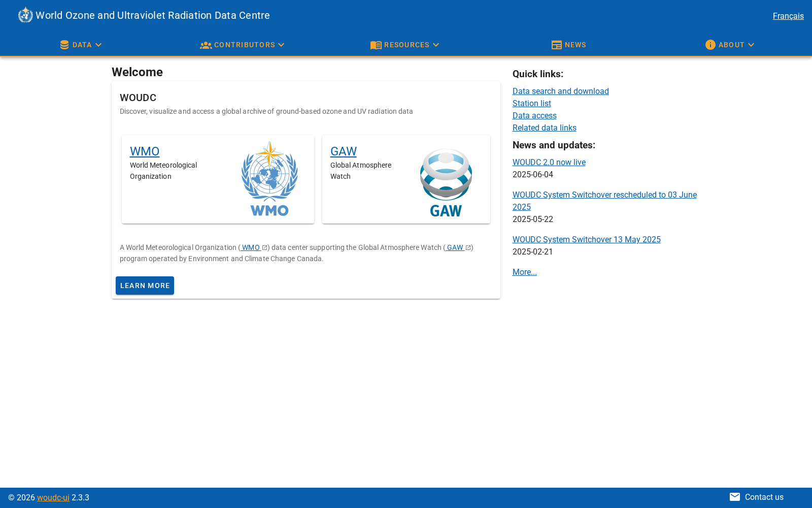Read the WOUDC 2.0 now live news
This screenshot has width=812, height=508.
[x=549, y=162]
